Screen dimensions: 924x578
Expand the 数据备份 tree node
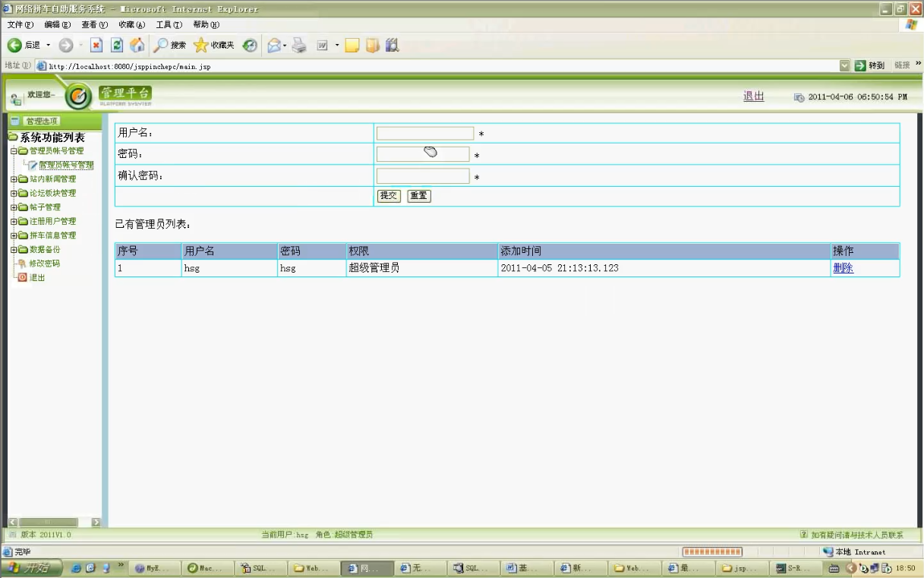pyautogui.click(x=13, y=250)
